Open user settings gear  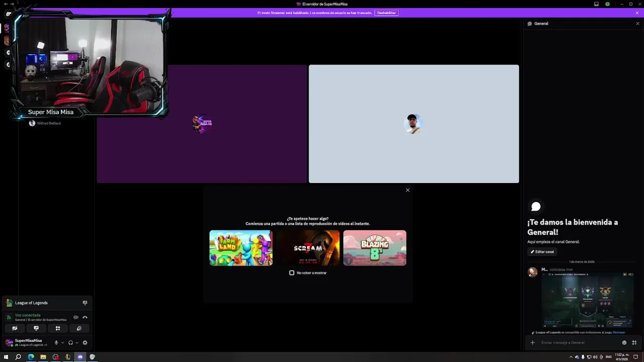[x=85, y=342]
